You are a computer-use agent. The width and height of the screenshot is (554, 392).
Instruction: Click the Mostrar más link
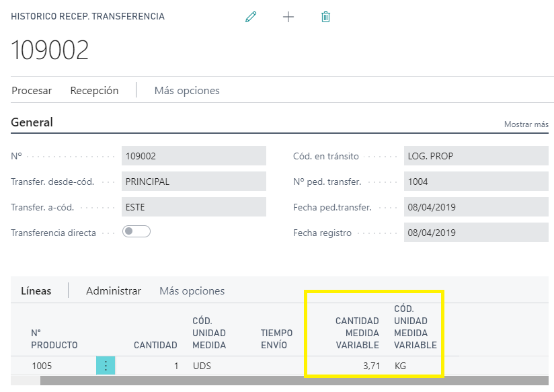526,124
